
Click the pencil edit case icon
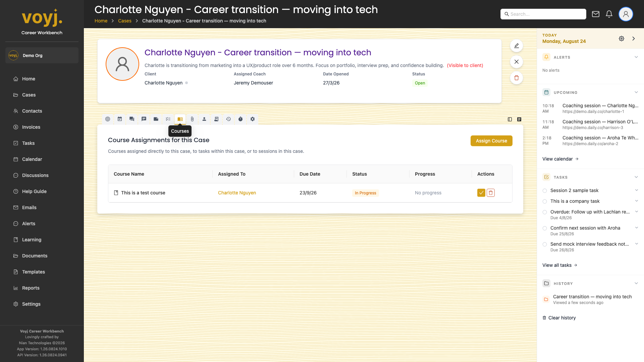point(517,46)
